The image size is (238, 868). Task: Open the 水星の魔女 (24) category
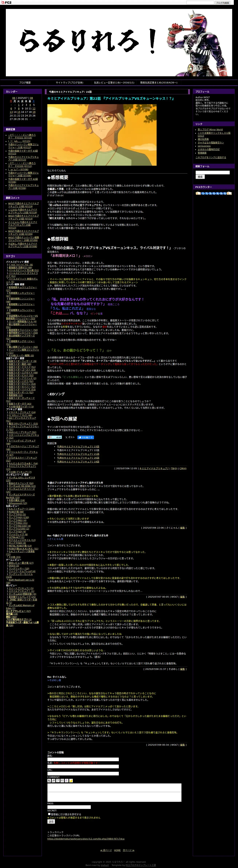click(17, 500)
